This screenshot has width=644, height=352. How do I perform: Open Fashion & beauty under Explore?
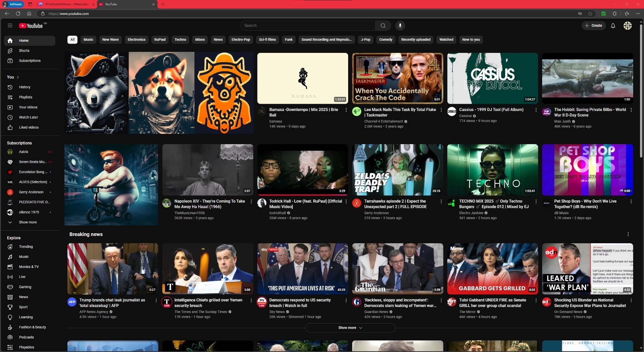coord(29,327)
